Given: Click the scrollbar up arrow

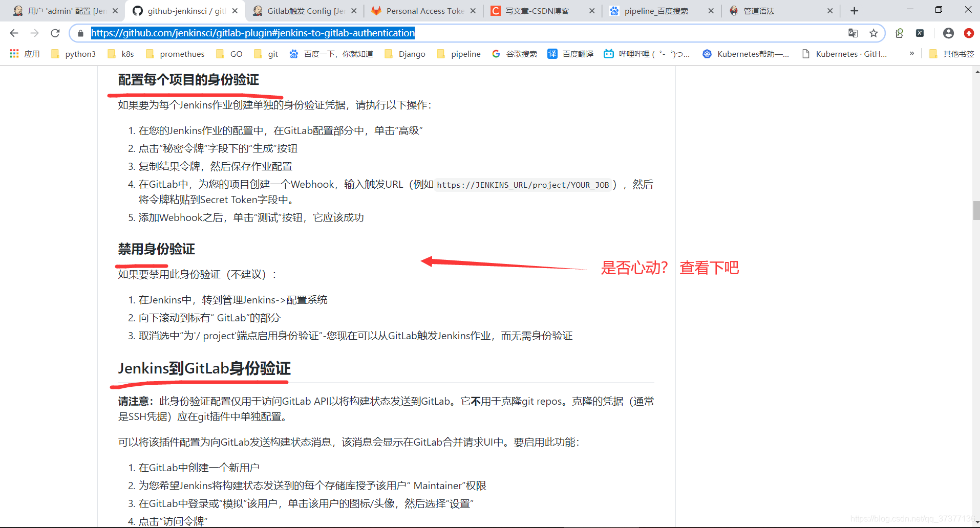Looking at the screenshot, I should pyautogui.click(x=976, y=72).
